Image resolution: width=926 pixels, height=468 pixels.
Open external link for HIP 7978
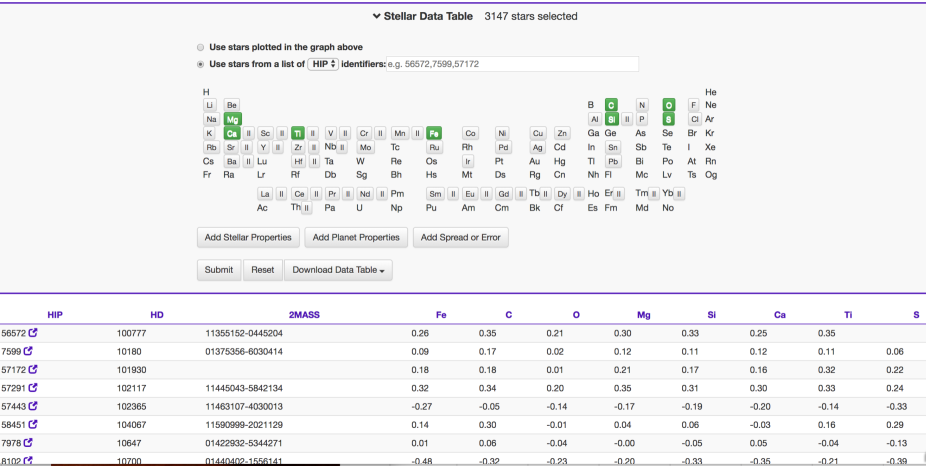(28, 442)
